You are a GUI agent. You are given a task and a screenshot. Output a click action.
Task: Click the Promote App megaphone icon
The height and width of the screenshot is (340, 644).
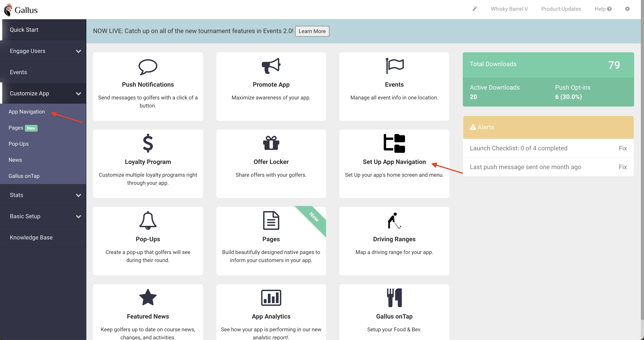(x=271, y=66)
